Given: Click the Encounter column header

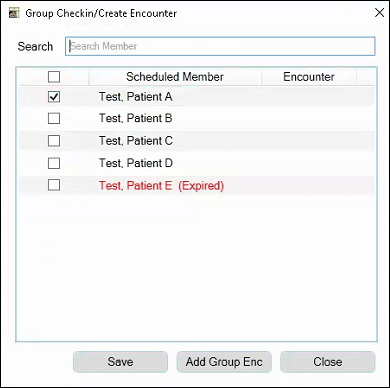Looking at the screenshot, I should 309,77.
